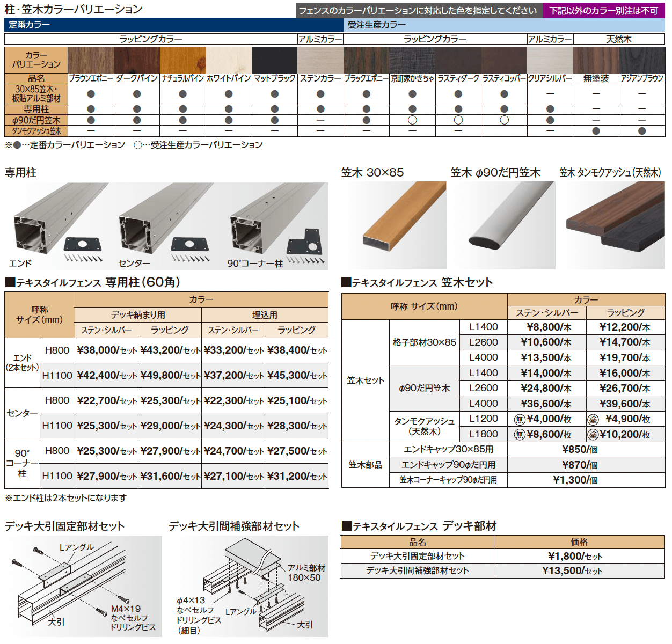Click the 定番カラー header tab
Viewport: 672px width, 644px height.
click(x=174, y=25)
